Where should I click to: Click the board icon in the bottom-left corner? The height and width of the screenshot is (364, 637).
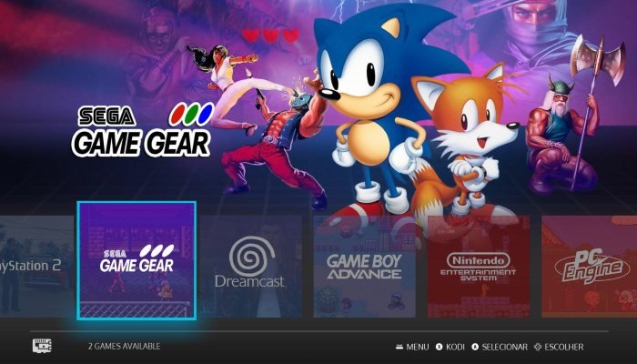point(42,346)
